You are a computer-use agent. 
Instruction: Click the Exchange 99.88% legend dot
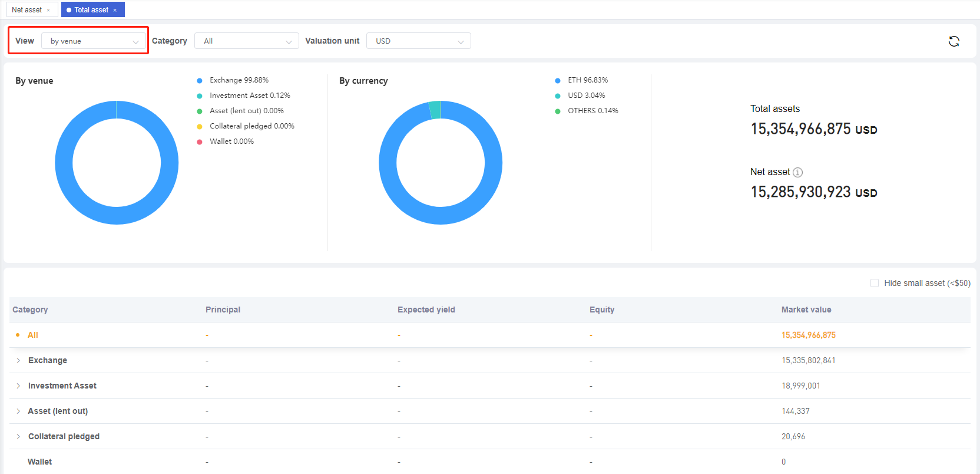tap(200, 81)
